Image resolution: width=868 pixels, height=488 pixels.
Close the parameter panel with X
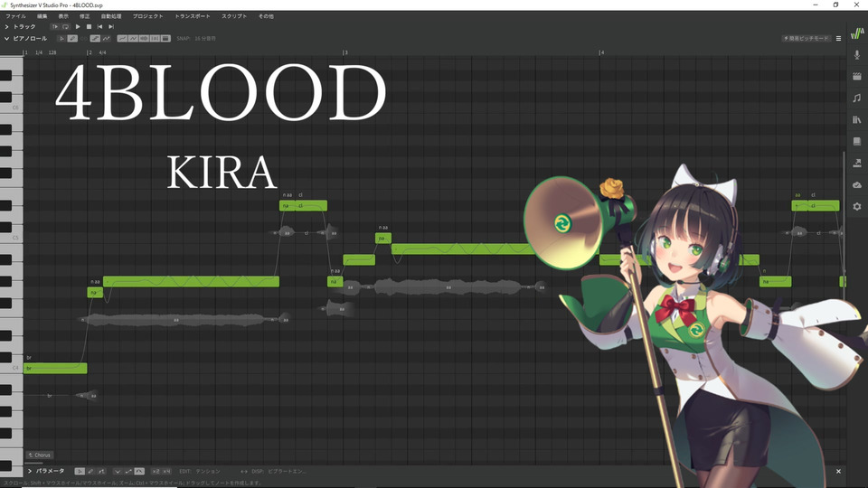click(839, 472)
